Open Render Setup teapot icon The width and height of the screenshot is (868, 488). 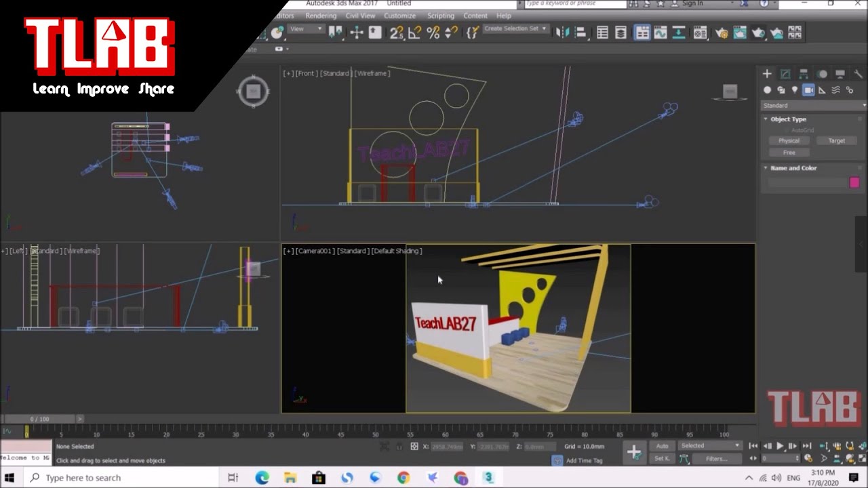pos(722,33)
